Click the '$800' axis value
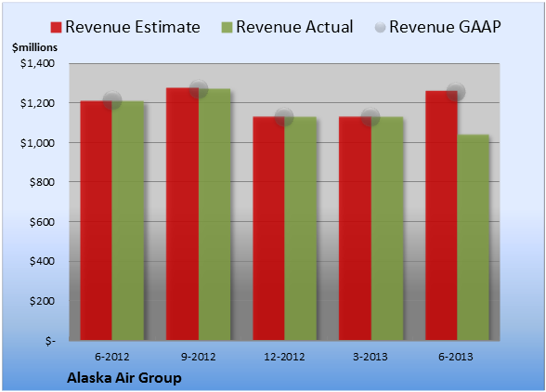The height and width of the screenshot is (392, 546). (42, 182)
